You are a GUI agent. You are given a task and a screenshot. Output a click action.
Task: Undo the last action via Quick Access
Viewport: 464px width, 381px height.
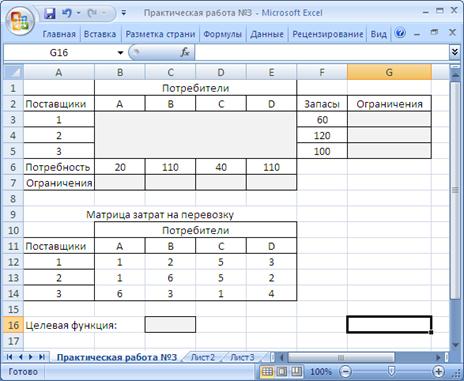(x=66, y=13)
